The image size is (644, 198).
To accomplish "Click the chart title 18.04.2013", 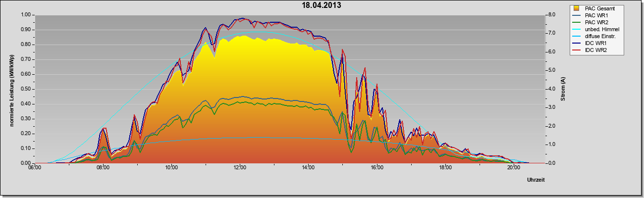I will tap(322, 5).
